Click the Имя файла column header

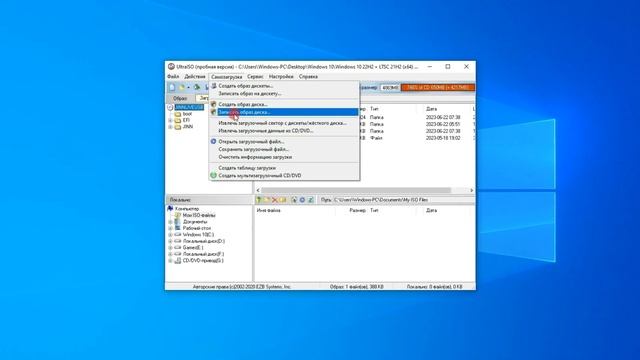(269, 211)
